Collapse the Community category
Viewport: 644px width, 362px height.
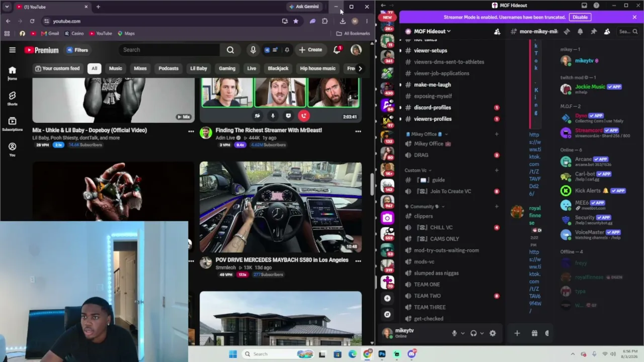[425, 206]
